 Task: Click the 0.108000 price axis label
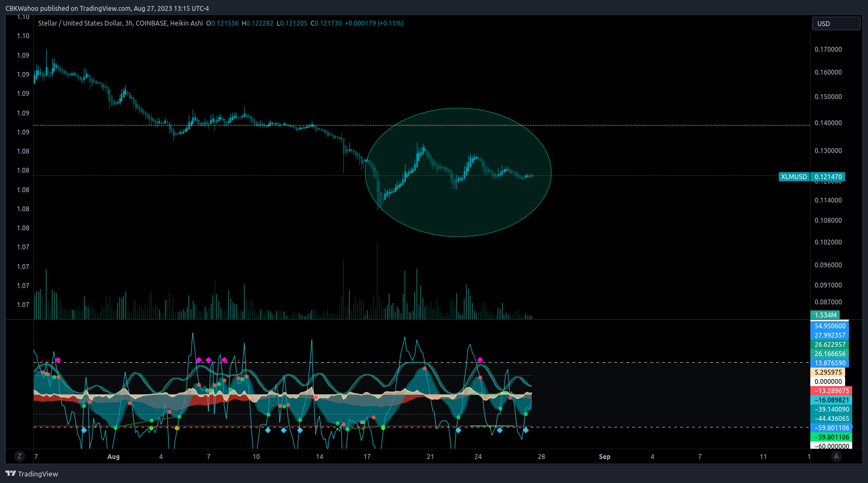coord(828,221)
